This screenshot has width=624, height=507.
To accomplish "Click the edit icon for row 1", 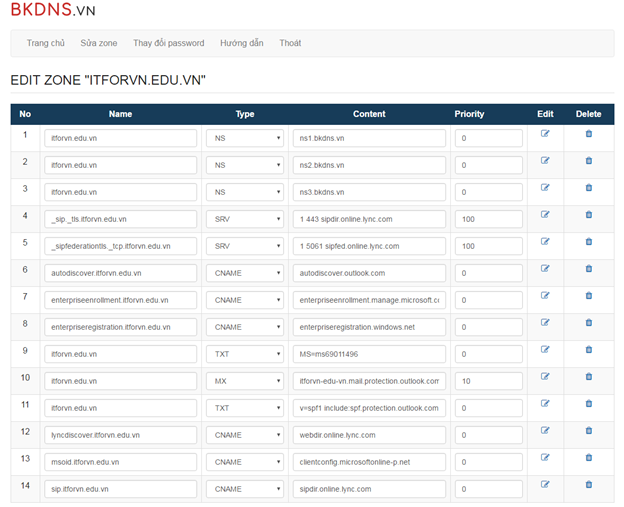I will (545, 133).
